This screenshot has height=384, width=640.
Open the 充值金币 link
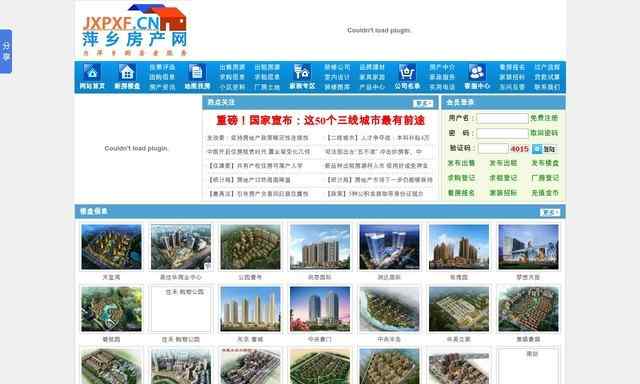coord(545,193)
